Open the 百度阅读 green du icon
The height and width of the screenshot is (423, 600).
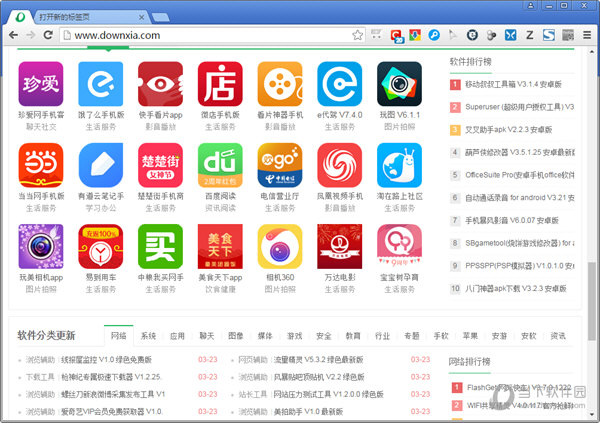click(220, 165)
